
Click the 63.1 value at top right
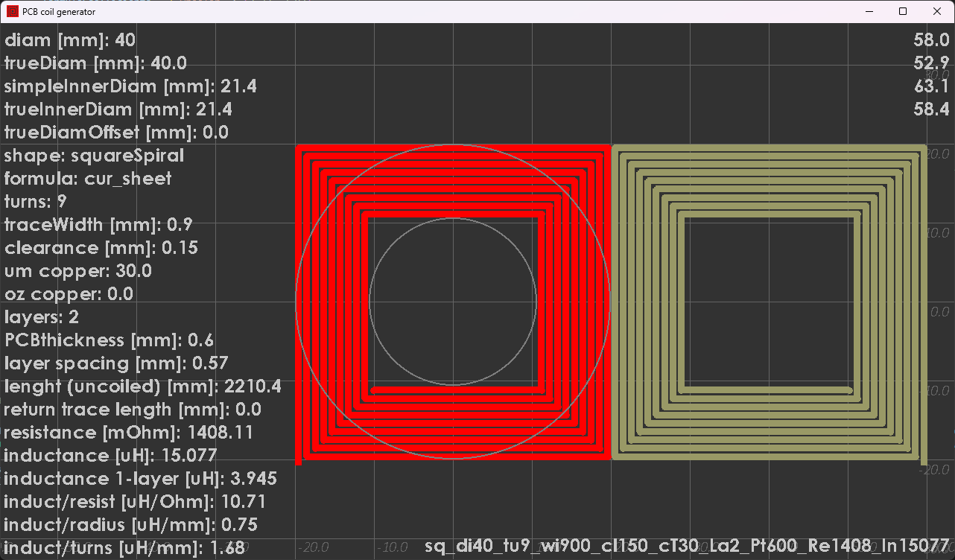tap(932, 86)
